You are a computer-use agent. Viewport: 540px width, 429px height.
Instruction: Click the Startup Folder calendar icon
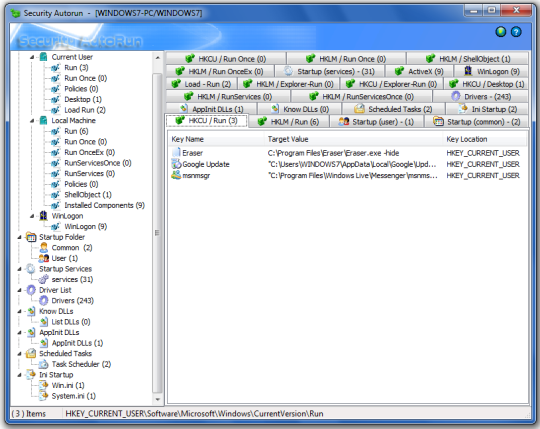31,237
